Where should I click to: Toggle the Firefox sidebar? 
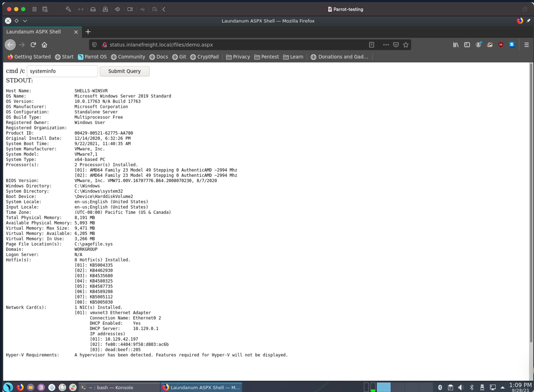coord(467,45)
